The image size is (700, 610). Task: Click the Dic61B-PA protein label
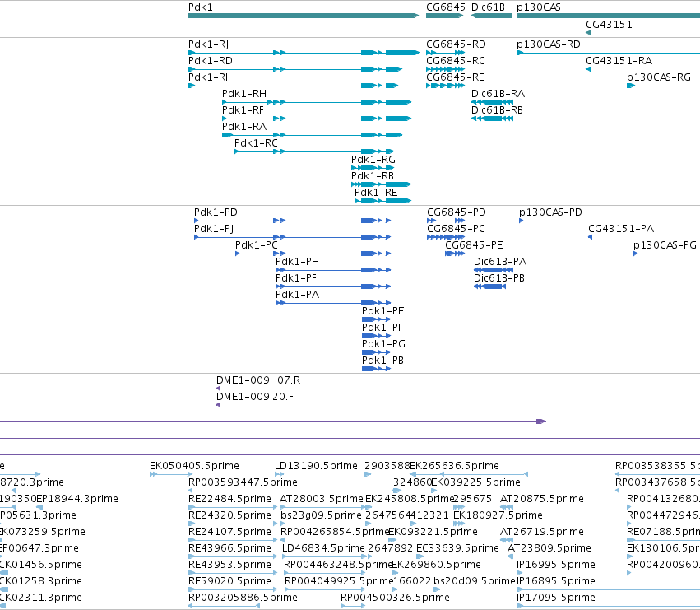500,263
